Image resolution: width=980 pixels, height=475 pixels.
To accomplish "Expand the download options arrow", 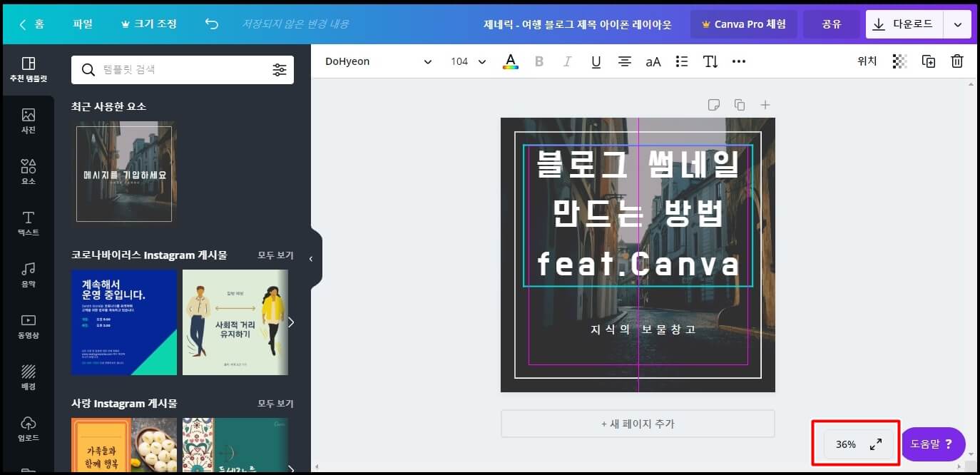I will pyautogui.click(x=957, y=24).
